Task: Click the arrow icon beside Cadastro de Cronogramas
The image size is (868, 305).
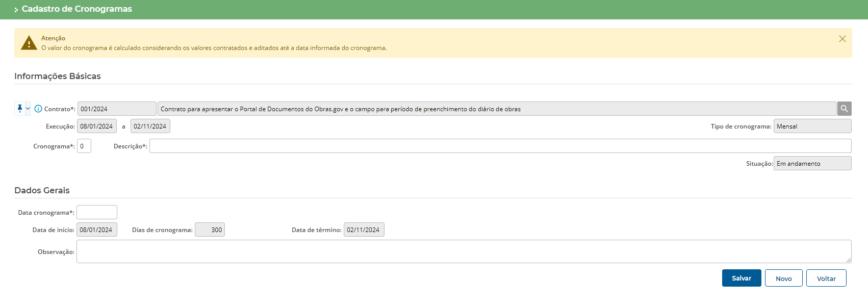Action: (16, 10)
